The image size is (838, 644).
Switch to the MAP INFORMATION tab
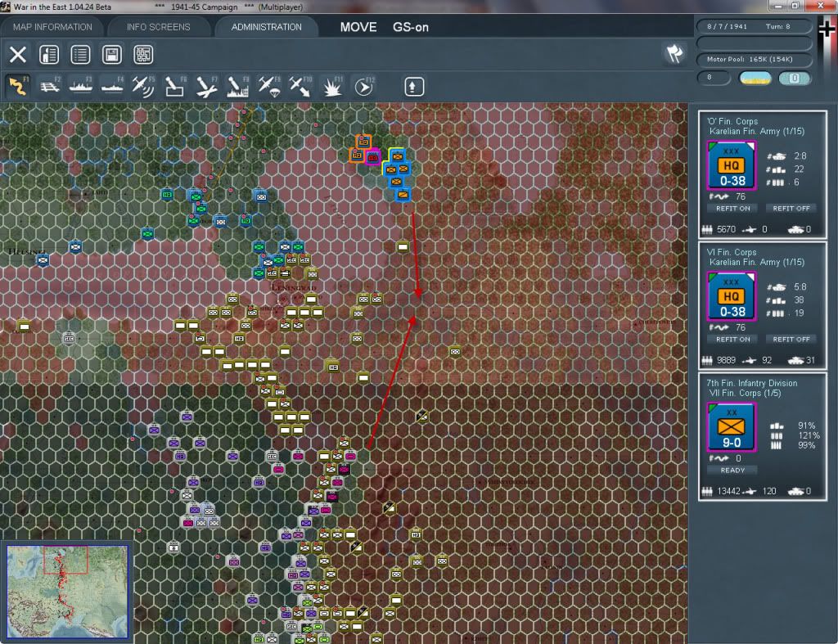[52, 27]
